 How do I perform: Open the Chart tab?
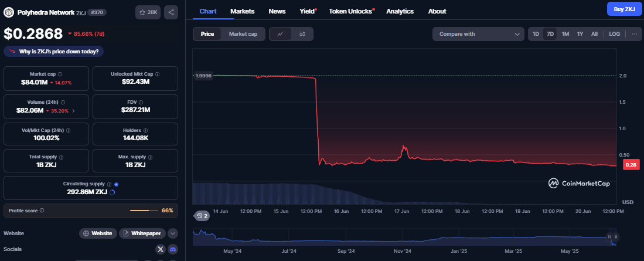[208, 11]
